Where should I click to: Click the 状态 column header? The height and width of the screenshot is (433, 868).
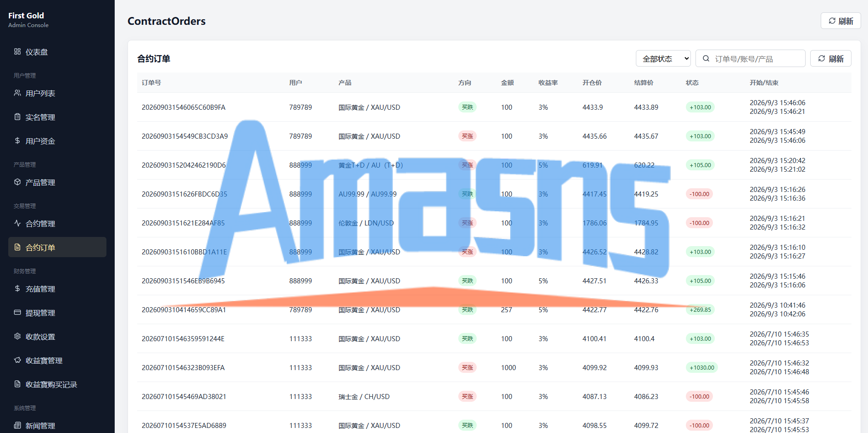click(692, 83)
